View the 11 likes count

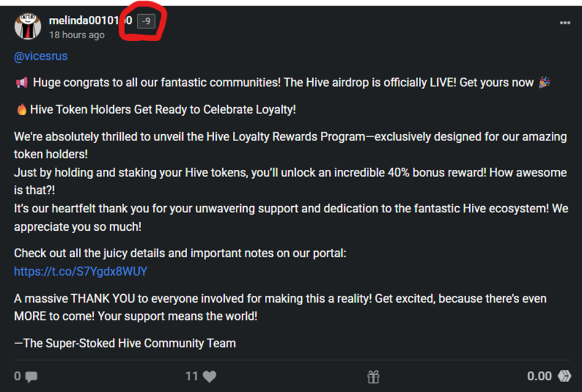(192, 376)
